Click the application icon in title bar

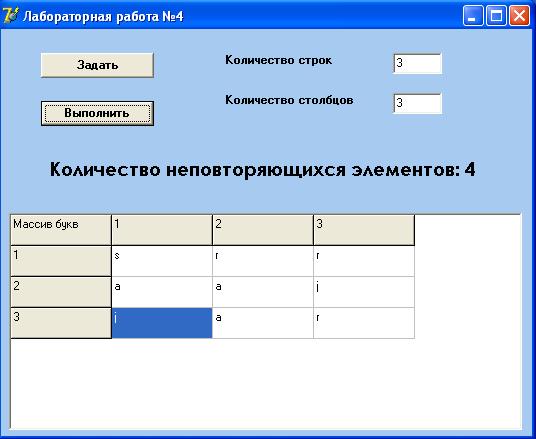click(10, 16)
